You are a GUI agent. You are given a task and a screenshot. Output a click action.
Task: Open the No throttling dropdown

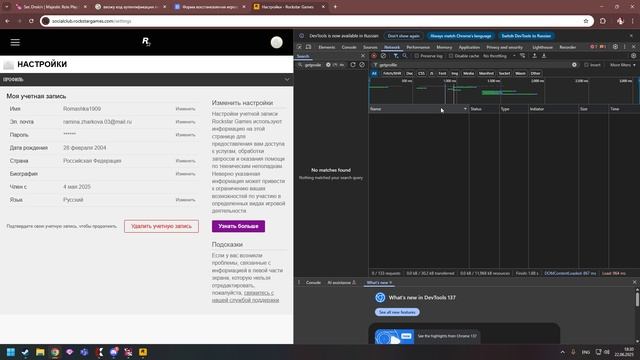point(499,56)
